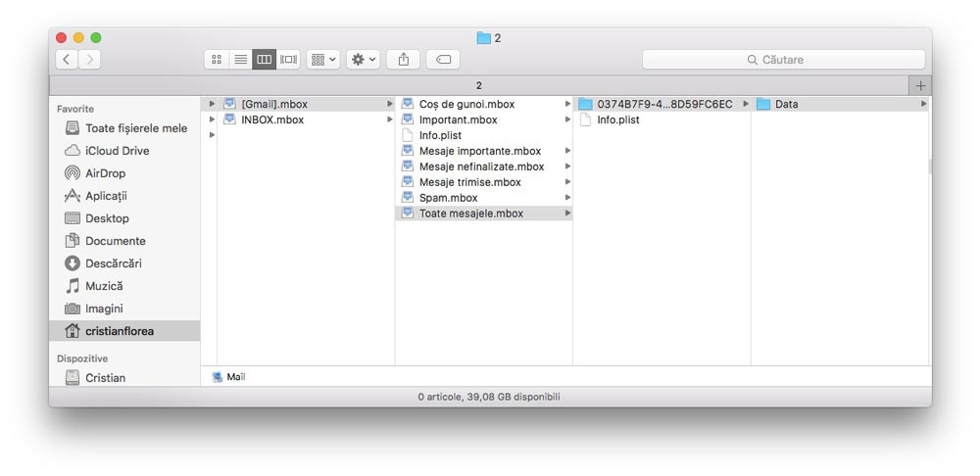This screenshot has height=476, width=980.
Task: Expand arrow right of Important.mbox
Action: click(x=567, y=119)
